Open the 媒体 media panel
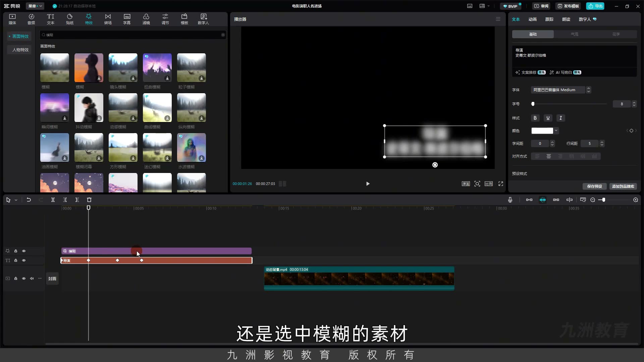The height and width of the screenshot is (362, 644). [x=12, y=19]
